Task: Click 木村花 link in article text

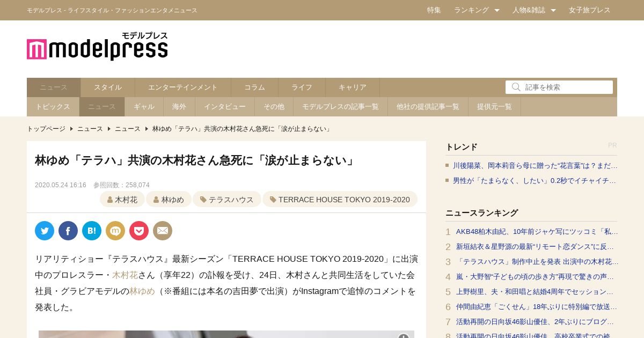Action: pyautogui.click(x=125, y=275)
